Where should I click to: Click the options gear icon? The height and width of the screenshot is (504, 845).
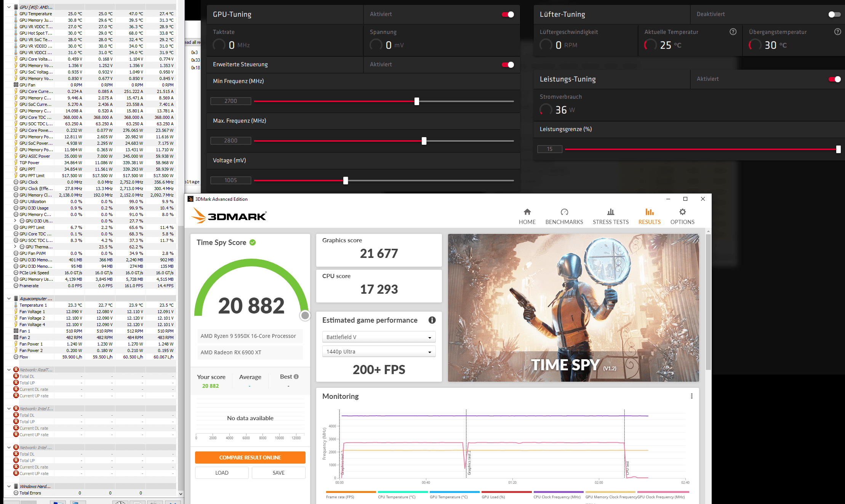point(682,212)
